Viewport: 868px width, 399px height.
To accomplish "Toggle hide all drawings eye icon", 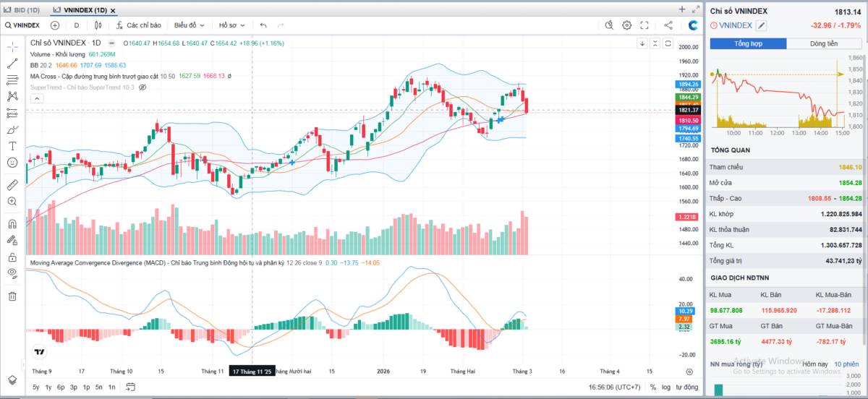I will point(12,274).
